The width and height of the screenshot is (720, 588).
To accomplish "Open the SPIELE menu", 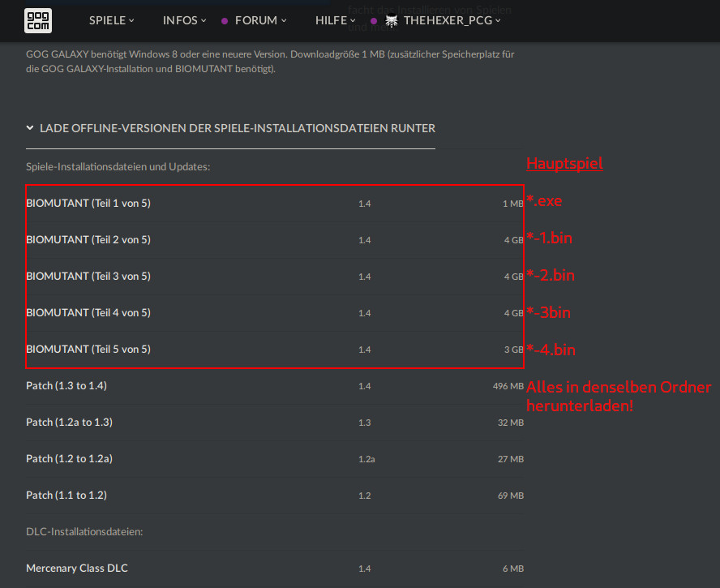I will [x=112, y=20].
